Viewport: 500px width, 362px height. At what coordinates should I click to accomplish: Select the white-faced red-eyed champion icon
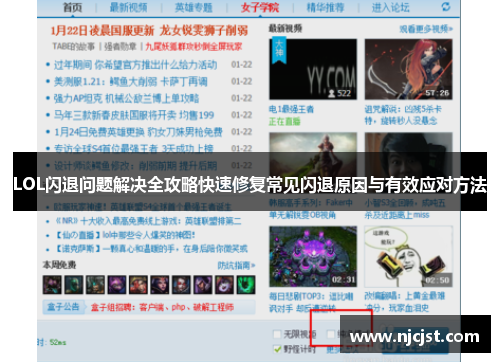coord(181,285)
